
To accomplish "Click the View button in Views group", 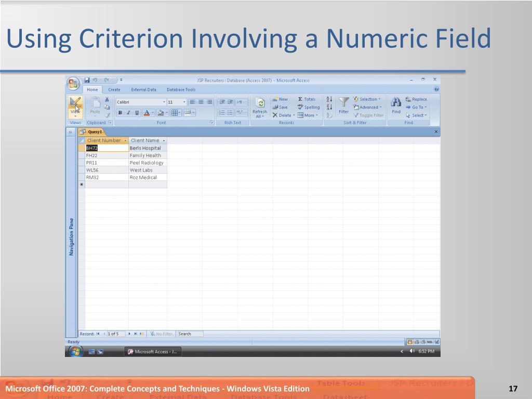I will [x=75, y=107].
